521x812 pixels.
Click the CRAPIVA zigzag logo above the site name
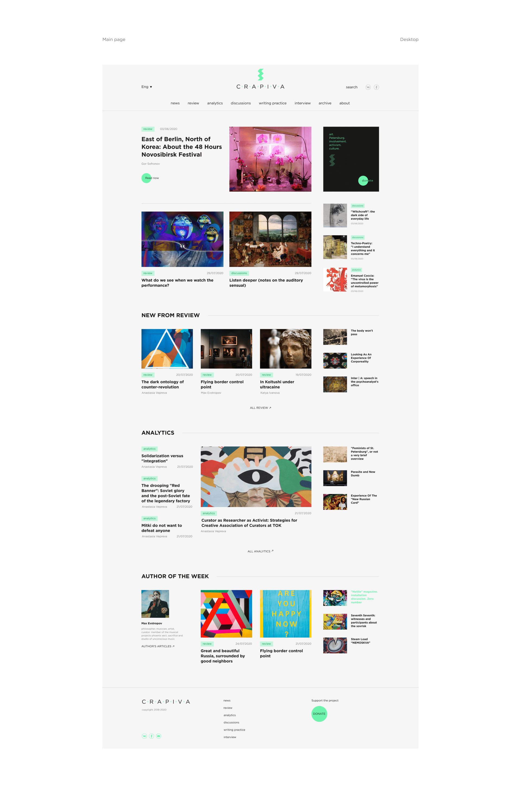(260, 74)
